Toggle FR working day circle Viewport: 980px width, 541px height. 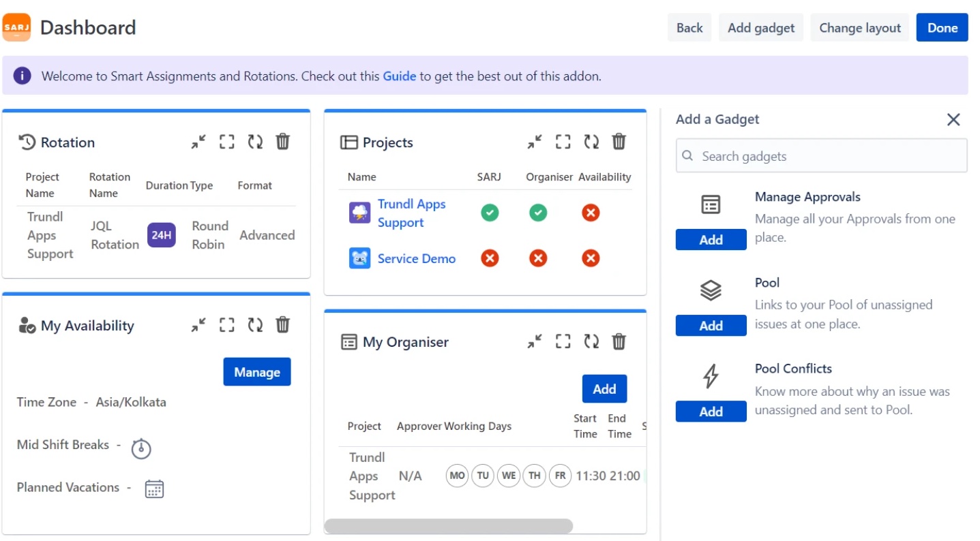coord(561,476)
